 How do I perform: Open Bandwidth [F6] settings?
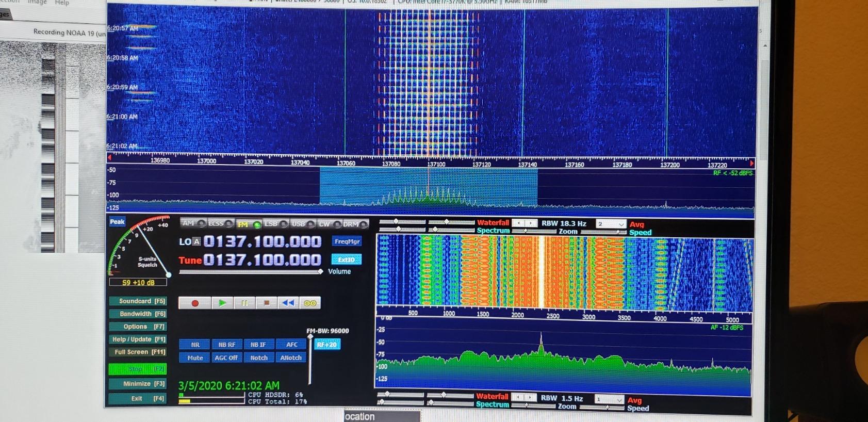point(137,314)
